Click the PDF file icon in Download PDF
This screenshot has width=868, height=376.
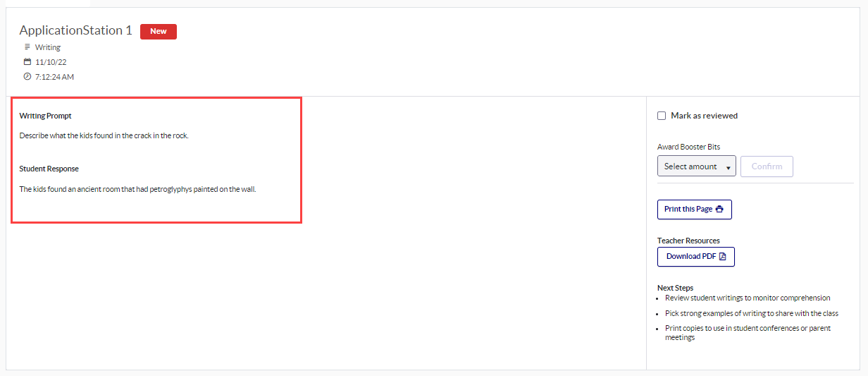coord(722,257)
